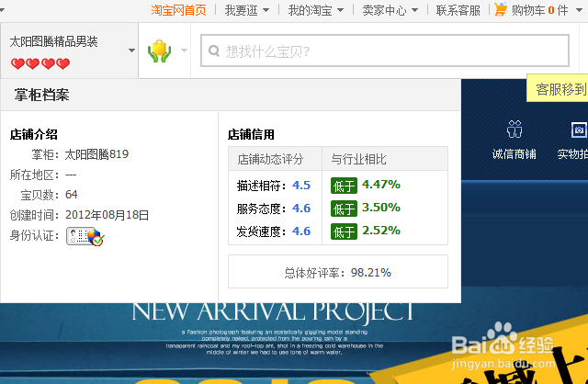Click the identity verification ID card icon
The image size is (588, 384).
pos(85,236)
